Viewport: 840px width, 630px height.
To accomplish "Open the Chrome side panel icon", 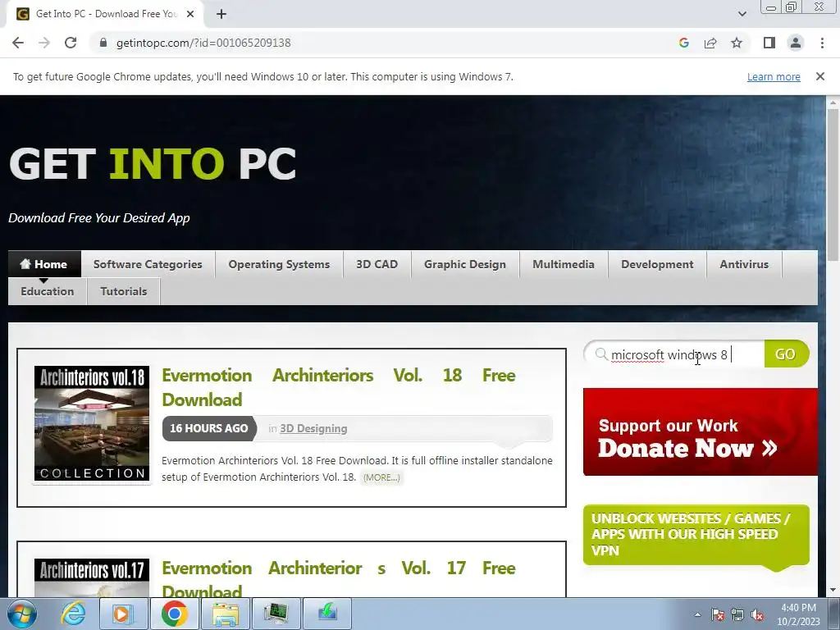I will (769, 43).
